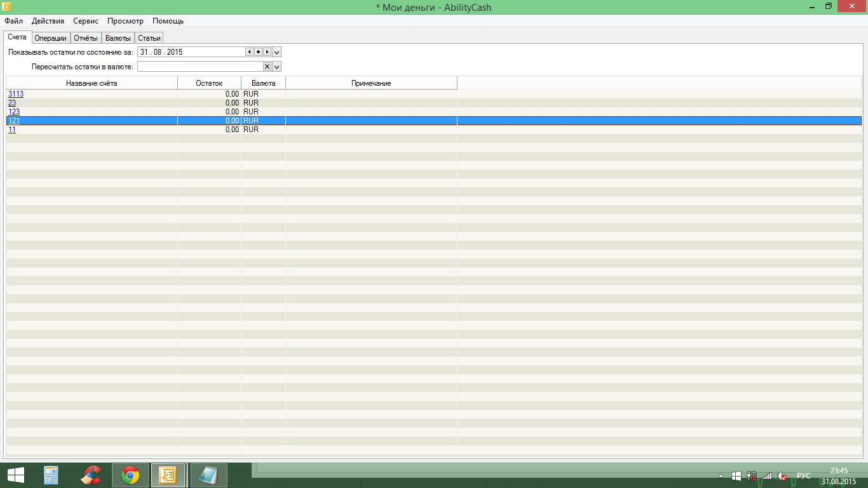Open the Файл menu
868x488 pixels.
click(x=13, y=21)
